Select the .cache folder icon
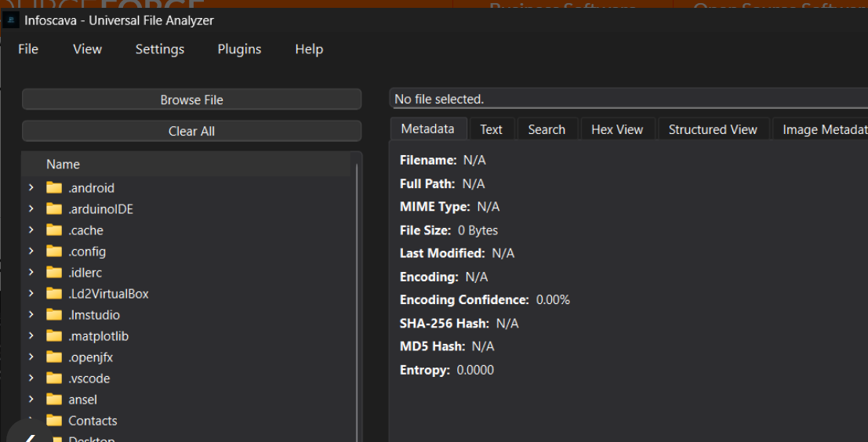The width and height of the screenshot is (868, 442). 54,230
